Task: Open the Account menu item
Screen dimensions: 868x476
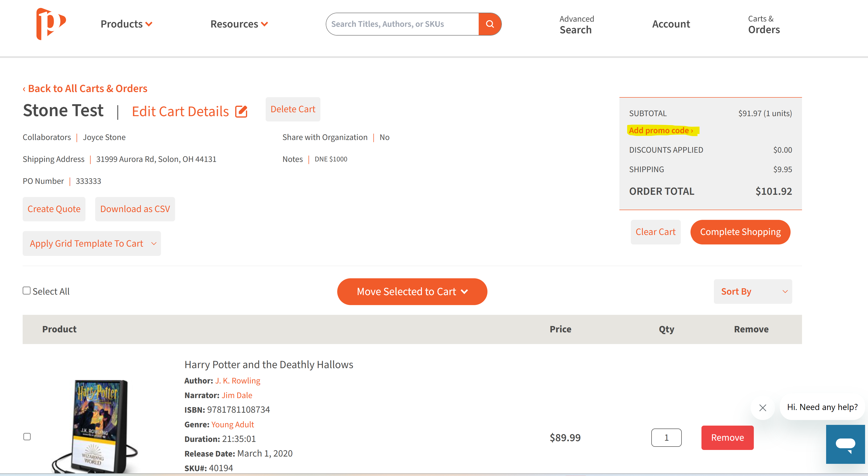Action: point(671,24)
